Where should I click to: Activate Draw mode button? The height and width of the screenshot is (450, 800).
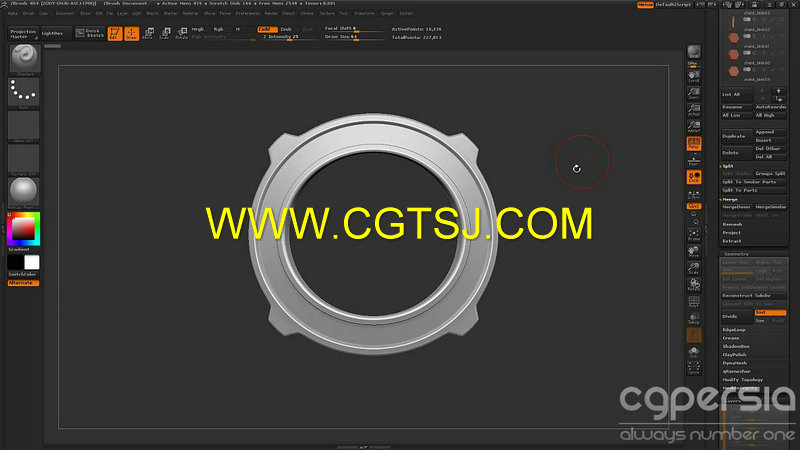132,34
